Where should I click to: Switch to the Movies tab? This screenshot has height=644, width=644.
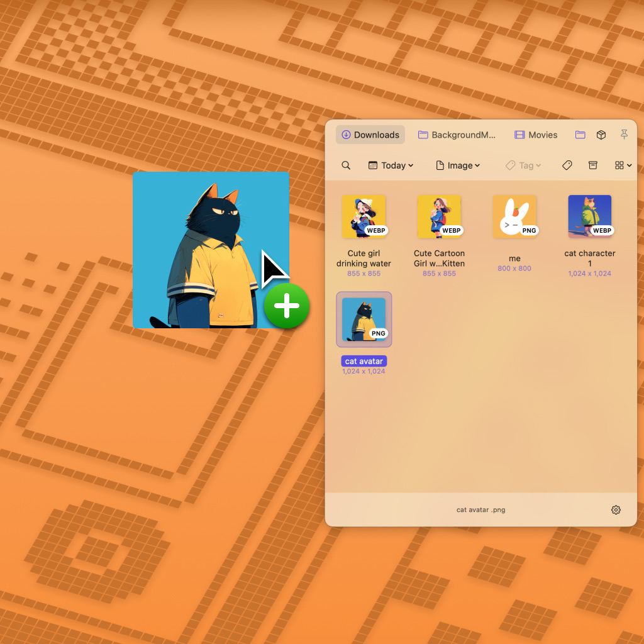point(535,135)
